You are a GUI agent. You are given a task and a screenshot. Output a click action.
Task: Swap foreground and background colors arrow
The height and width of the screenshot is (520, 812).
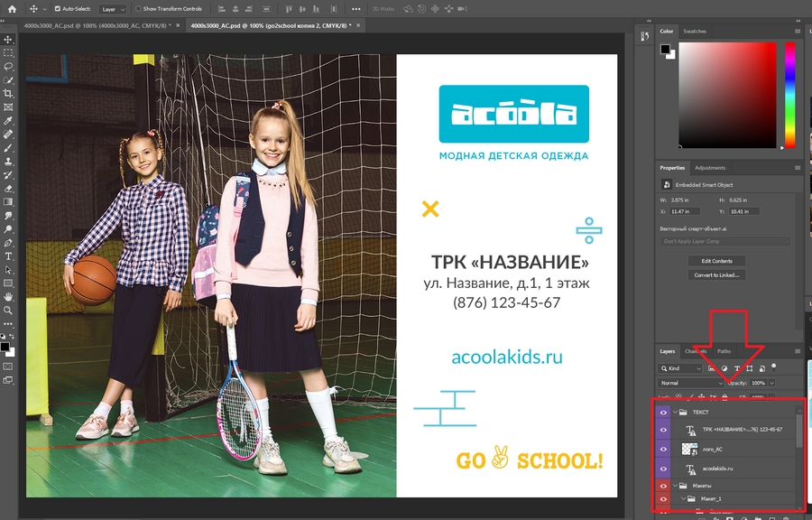pos(12,337)
